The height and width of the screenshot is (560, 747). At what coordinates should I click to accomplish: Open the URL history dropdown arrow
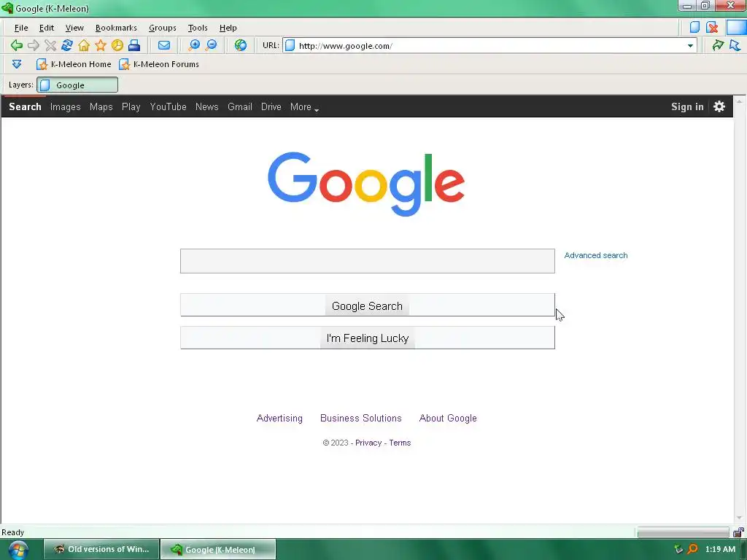pos(690,46)
